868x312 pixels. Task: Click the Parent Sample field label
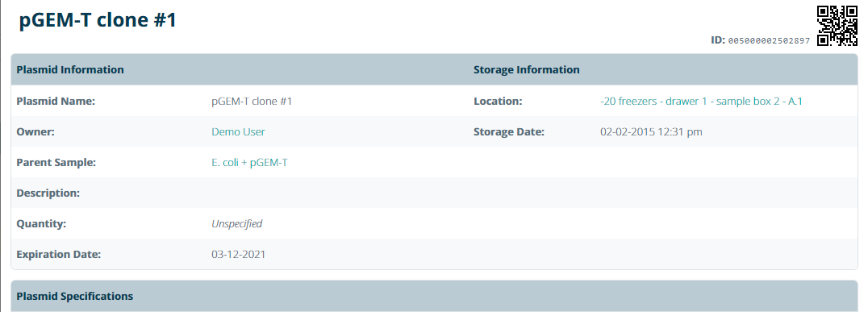tap(56, 163)
